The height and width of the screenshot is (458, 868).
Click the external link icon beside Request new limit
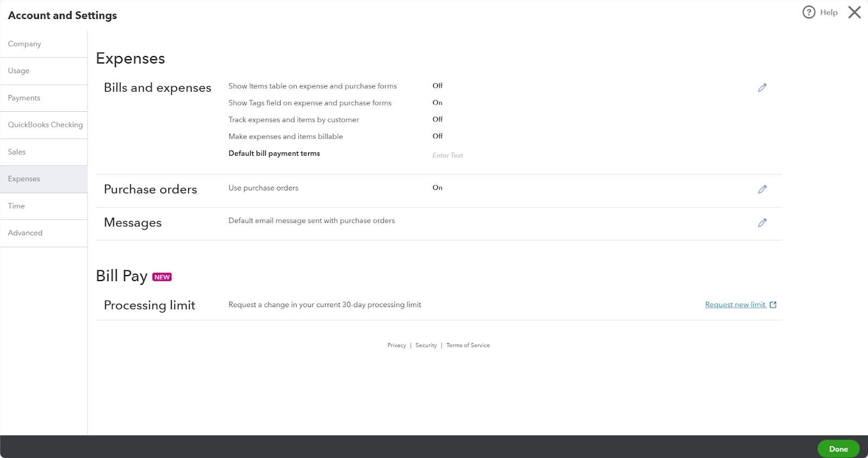(x=773, y=305)
